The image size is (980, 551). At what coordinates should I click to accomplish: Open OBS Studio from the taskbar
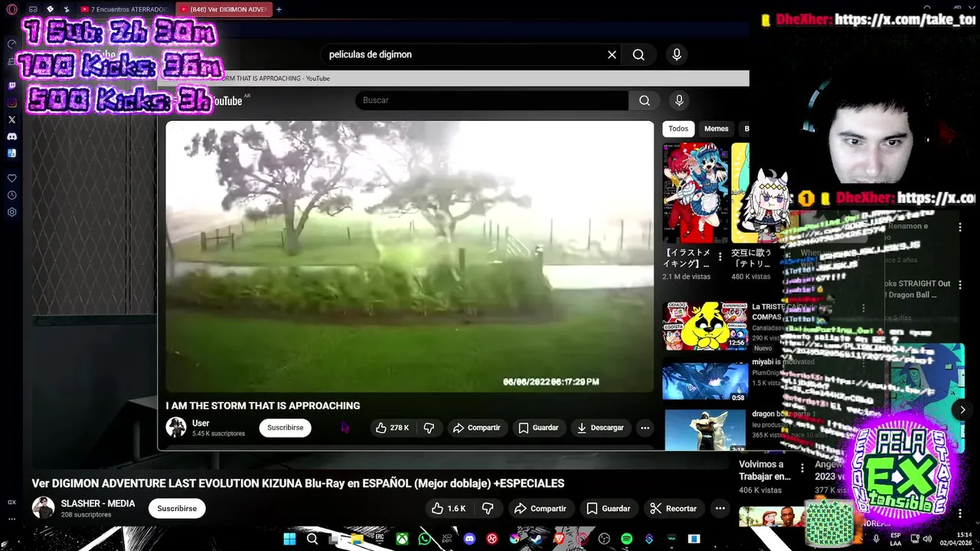[x=604, y=539]
